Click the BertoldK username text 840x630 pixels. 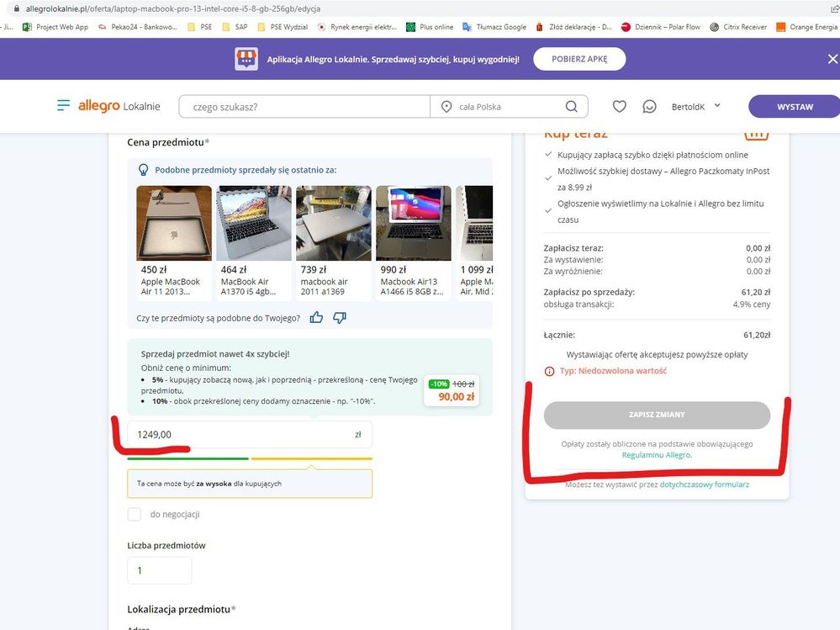tap(688, 107)
